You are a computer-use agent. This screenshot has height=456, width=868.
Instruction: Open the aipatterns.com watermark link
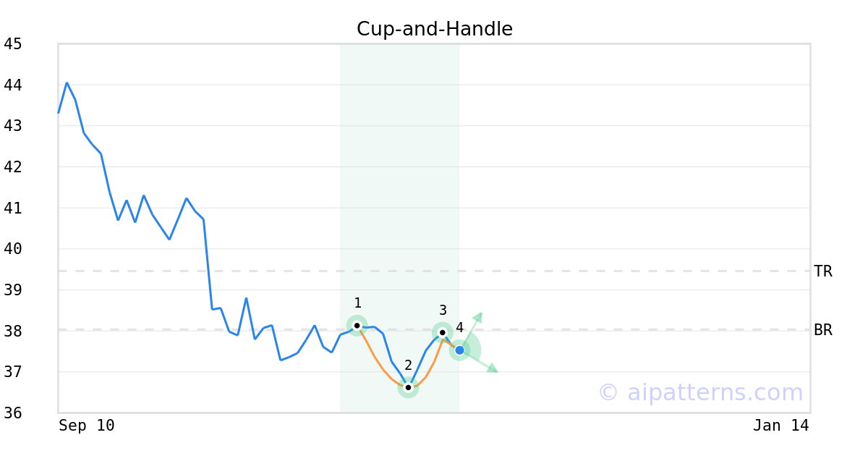click(700, 392)
